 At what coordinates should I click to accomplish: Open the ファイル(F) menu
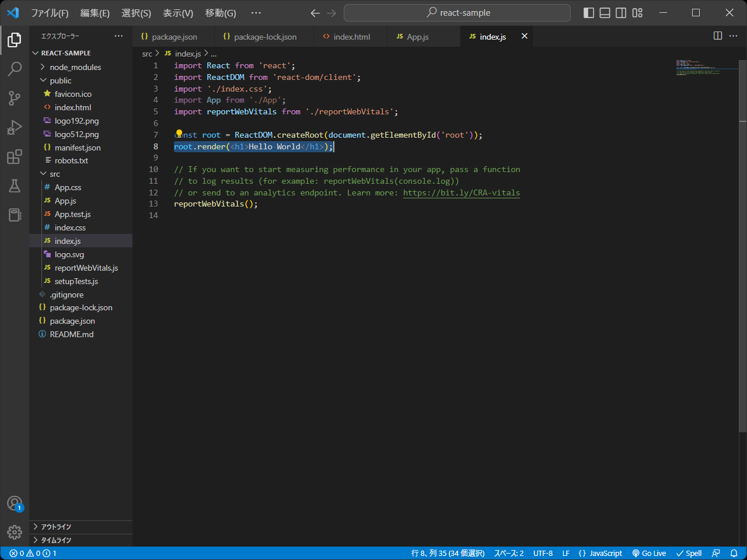coord(50,13)
